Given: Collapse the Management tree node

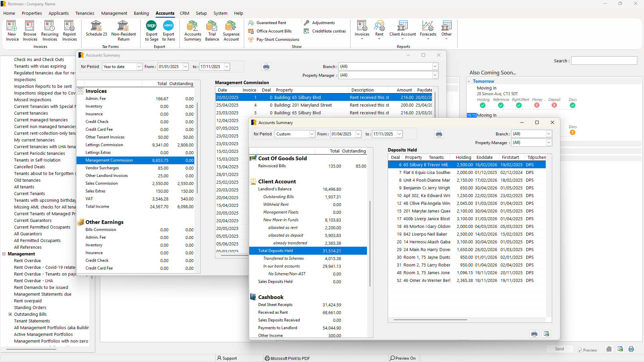Looking at the screenshot, I should 4,254.
